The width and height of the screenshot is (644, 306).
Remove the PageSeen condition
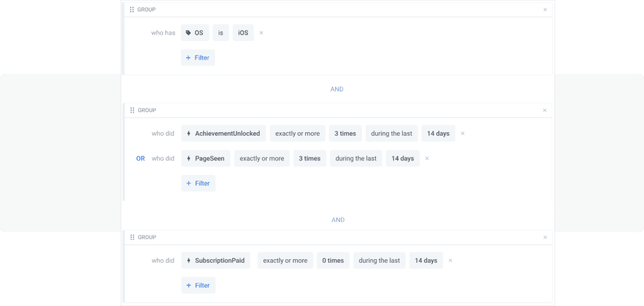pos(427,158)
